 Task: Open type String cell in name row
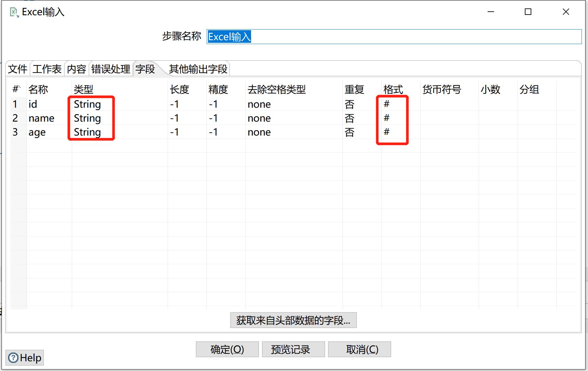120,118
